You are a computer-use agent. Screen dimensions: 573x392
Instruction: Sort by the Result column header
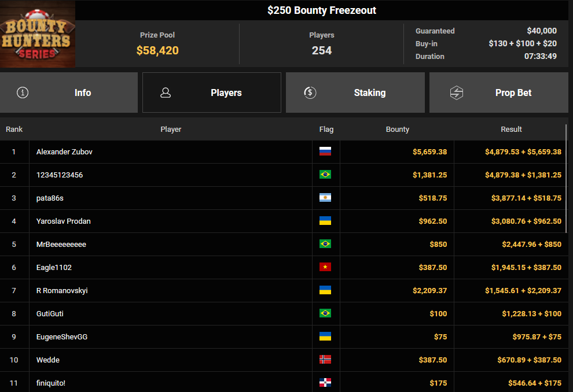511,130
